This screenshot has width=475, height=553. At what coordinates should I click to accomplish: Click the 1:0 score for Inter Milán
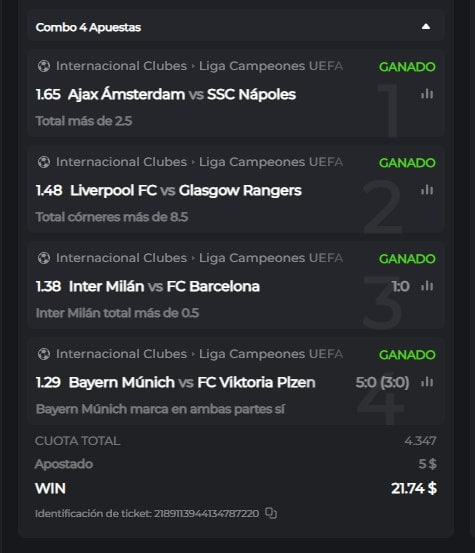click(401, 286)
